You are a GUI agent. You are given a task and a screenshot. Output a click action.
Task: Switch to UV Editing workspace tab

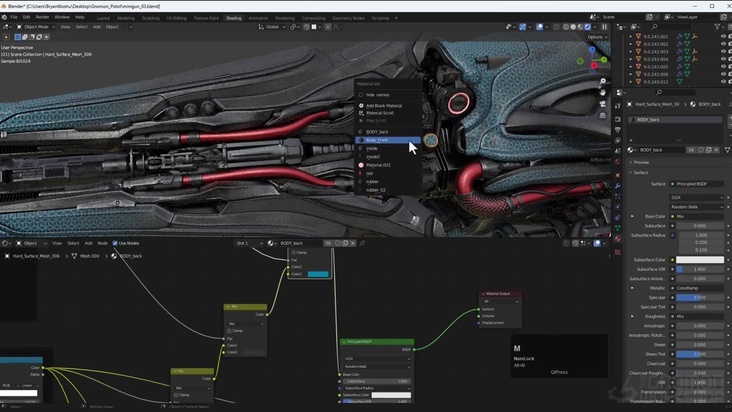click(176, 18)
